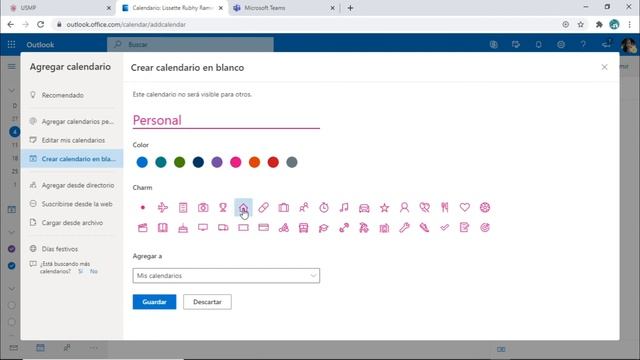
Task: Bookmark this page with the star
Action: 580,24
